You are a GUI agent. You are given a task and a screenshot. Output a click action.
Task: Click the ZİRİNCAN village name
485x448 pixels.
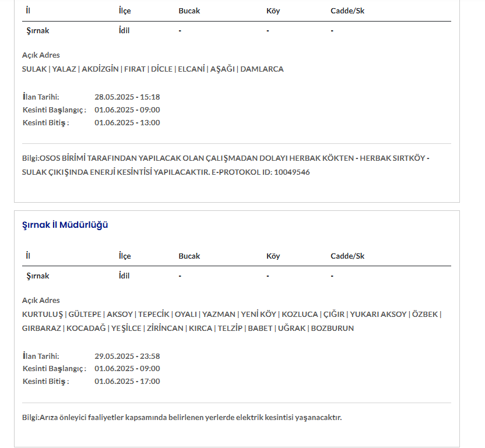click(165, 328)
